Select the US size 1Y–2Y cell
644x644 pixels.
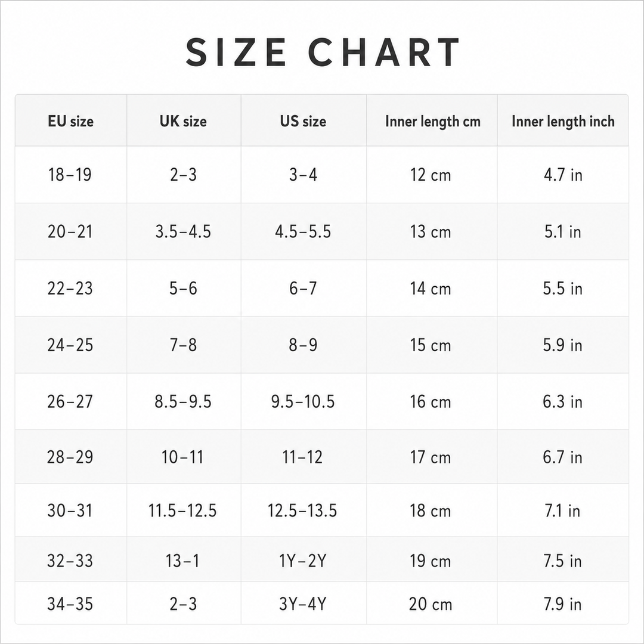pos(303,561)
